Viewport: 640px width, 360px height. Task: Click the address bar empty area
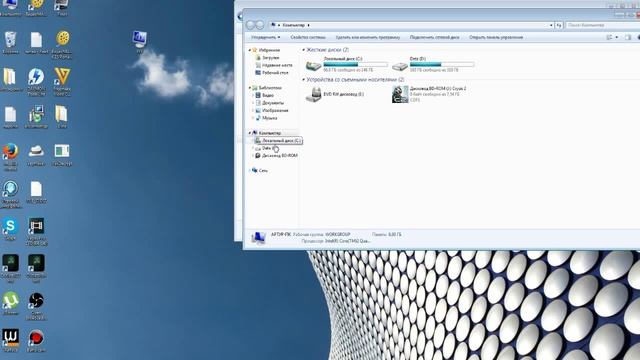point(429,25)
